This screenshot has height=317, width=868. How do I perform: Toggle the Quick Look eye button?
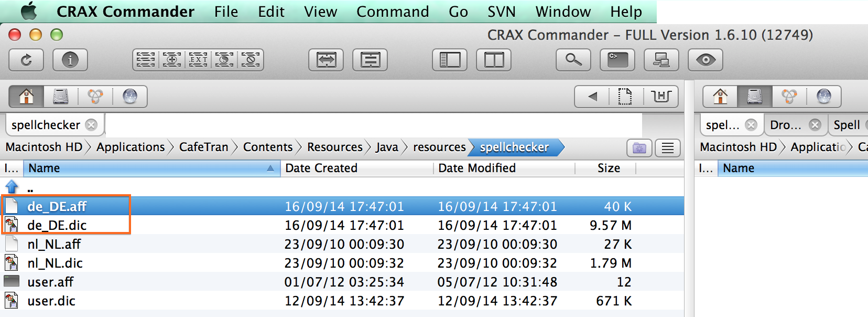click(x=706, y=60)
